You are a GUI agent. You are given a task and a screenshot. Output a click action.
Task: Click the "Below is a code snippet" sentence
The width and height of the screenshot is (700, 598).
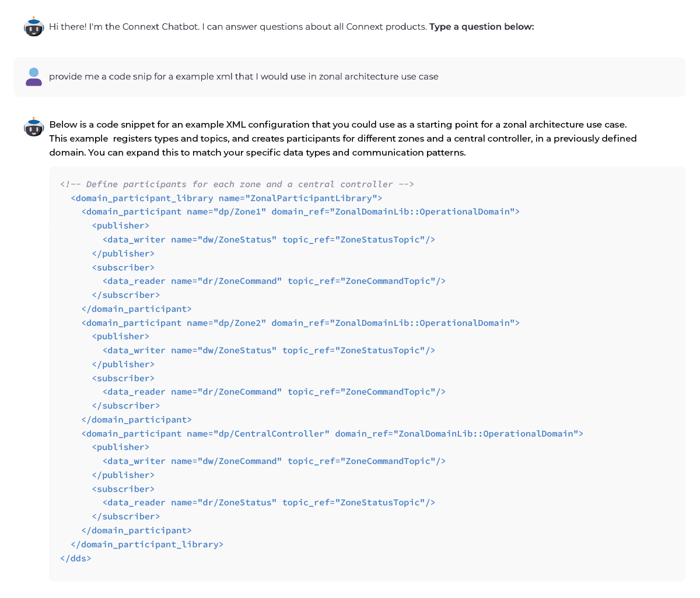pyautogui.click(x=337, y=125)
